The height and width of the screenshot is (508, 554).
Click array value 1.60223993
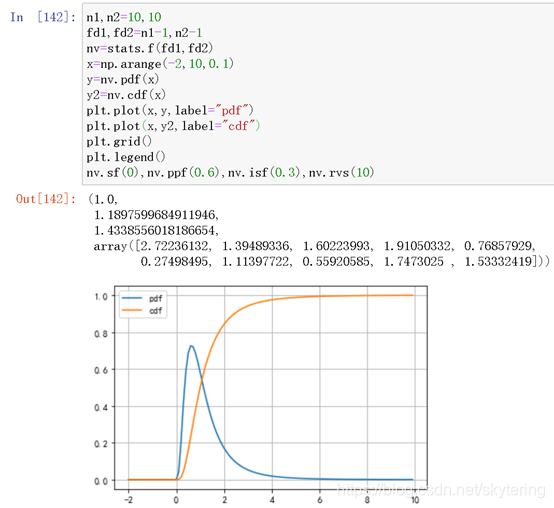[x=336, y=246]
